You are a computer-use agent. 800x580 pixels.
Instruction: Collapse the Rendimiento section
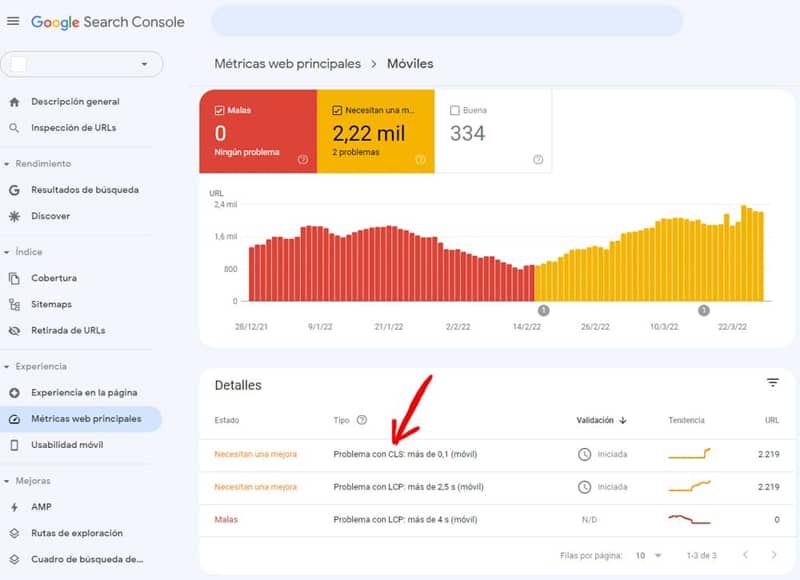point(8,163)
